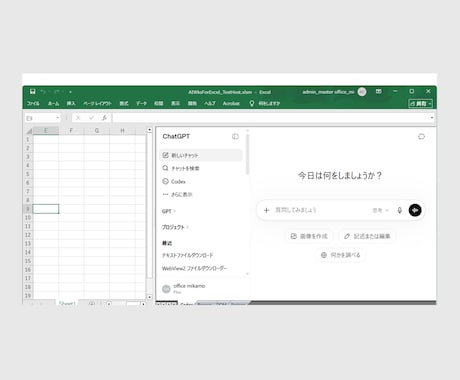The width and height of the screenshot is (460, 380).
Task: Open recent chat WebView2 ファイルダウンローダー
Action: [194, 268]
